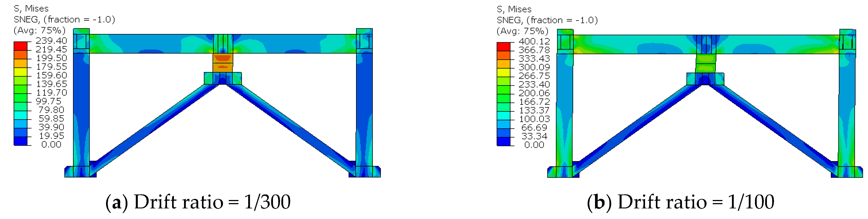Click the yellow swatch in plot (b) legend
Image resolution: width=868 pixels, height=219 pixels.
(503, 72)
